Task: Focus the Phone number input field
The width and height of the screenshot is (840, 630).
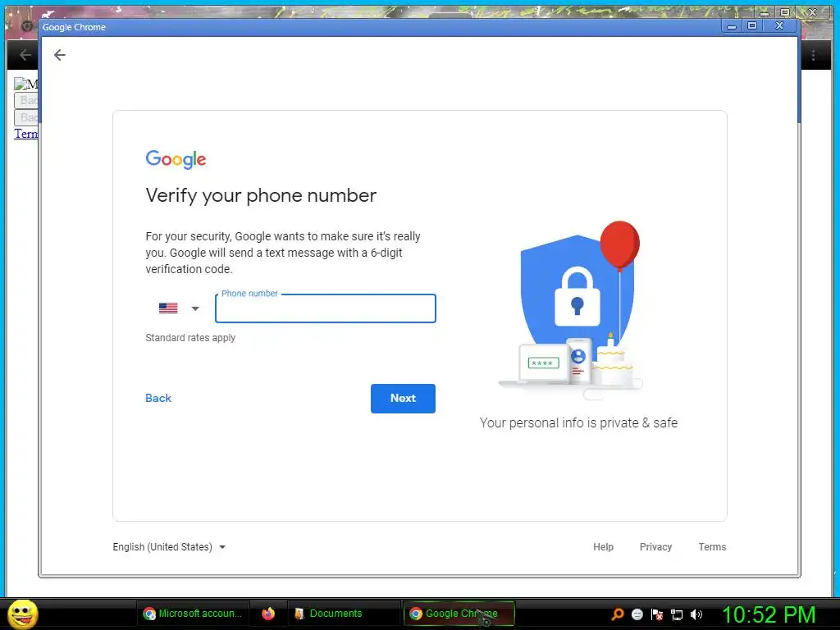Action: click(325, 308)
